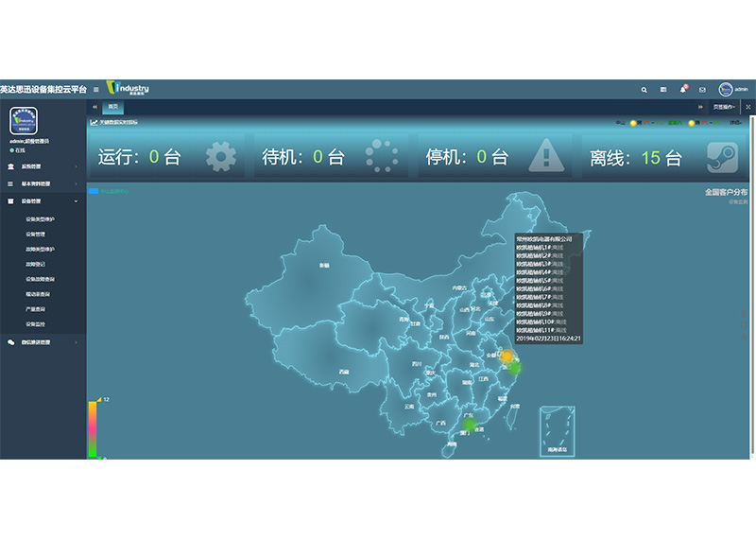Click the iIndustry logo in top bar
The height and width of the screenshot is (539, 756).
point(128,88)
